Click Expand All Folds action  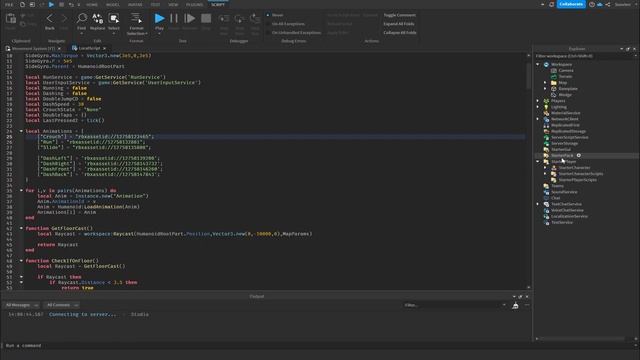pyautogui.click(x=398, y=24)
